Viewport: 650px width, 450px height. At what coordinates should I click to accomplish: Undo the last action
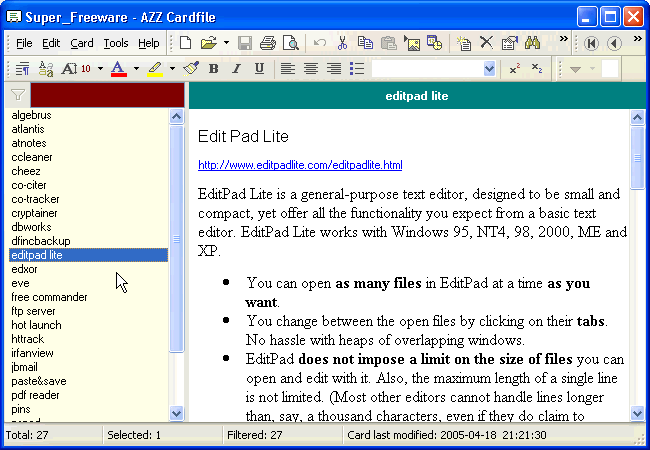point(319,43)
